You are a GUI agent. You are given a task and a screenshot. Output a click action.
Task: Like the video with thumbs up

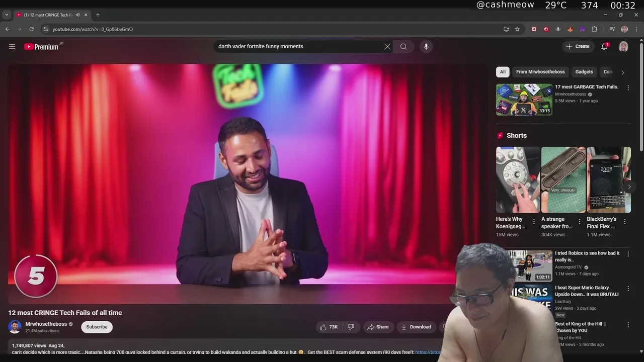(x=329, y=327)
